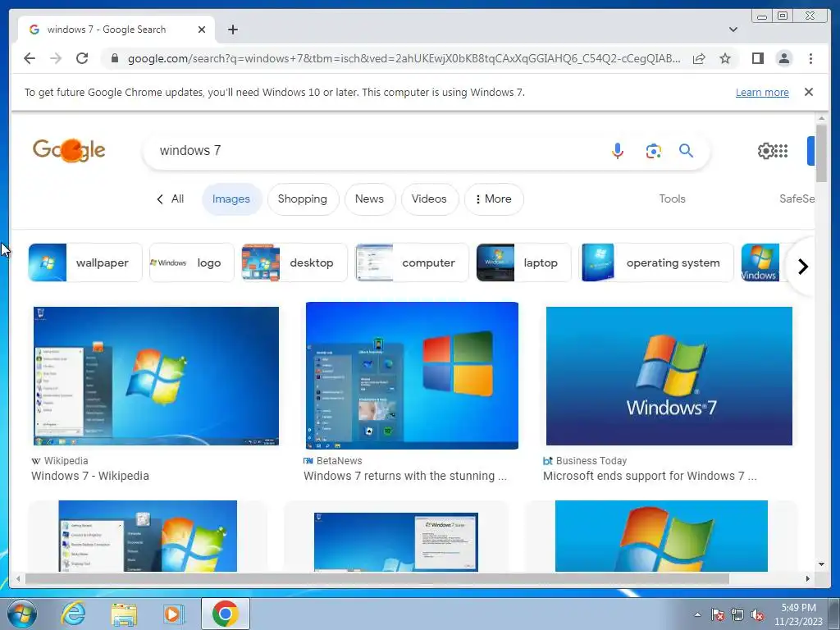
Task: Open the BetaNews Windows 7 concept image
Action: [x=412, y=376]
